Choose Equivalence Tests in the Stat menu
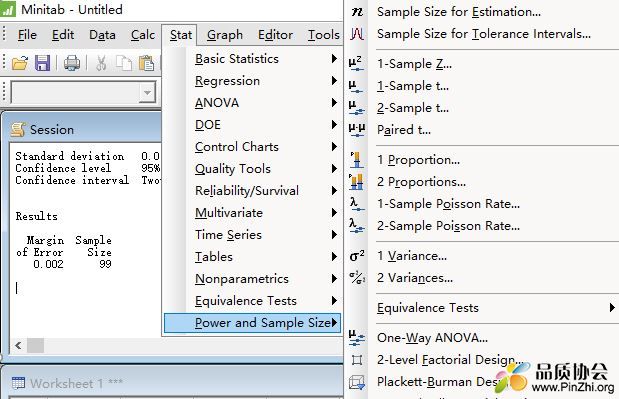 [x=252, y=301]
